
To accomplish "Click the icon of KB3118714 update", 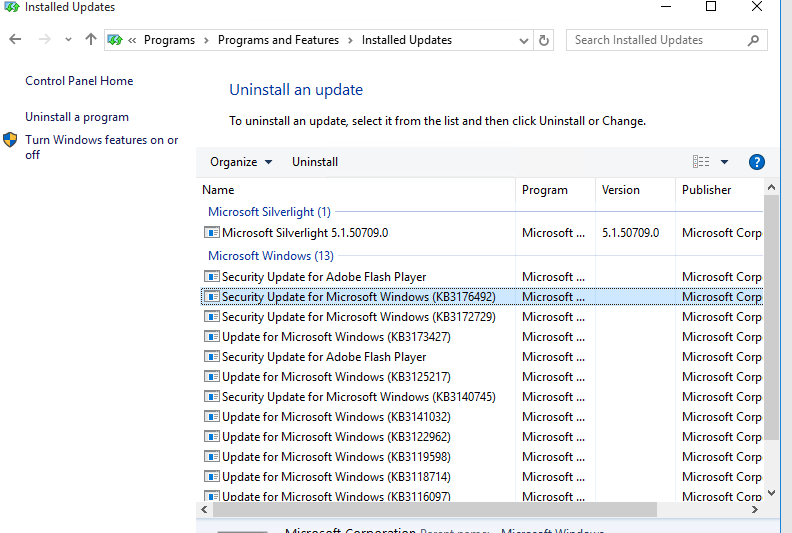I will (211, 476).
